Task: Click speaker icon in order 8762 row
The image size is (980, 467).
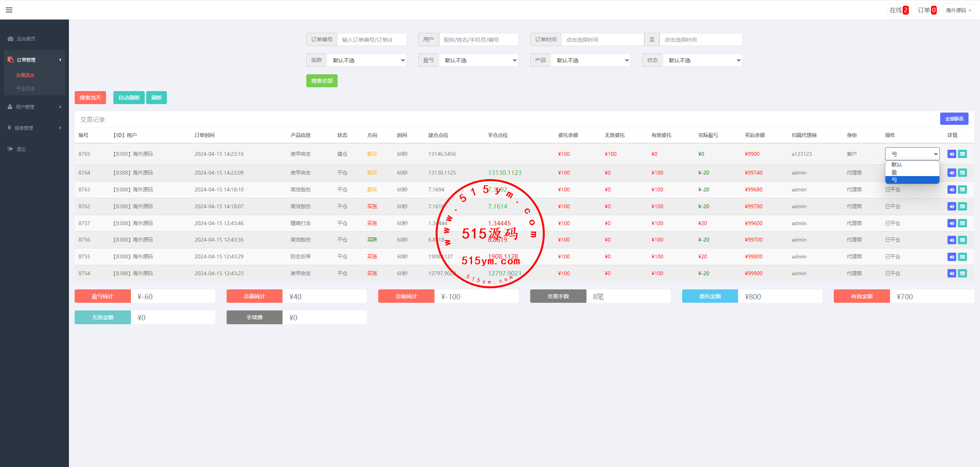Action: tap(952, 206)
